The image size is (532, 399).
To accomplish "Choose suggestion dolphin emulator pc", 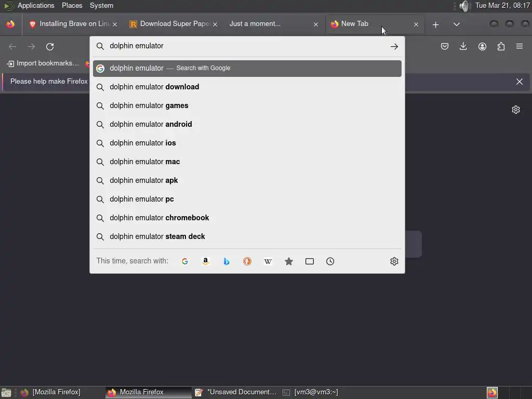I will [x=247, y=199].
